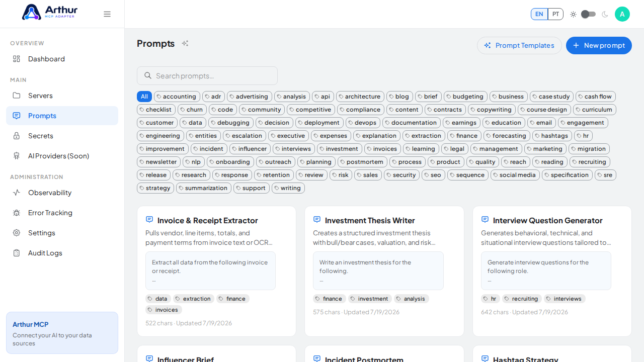Open the user avatar A menu
The image size is (644, 362).
(622, 14)
